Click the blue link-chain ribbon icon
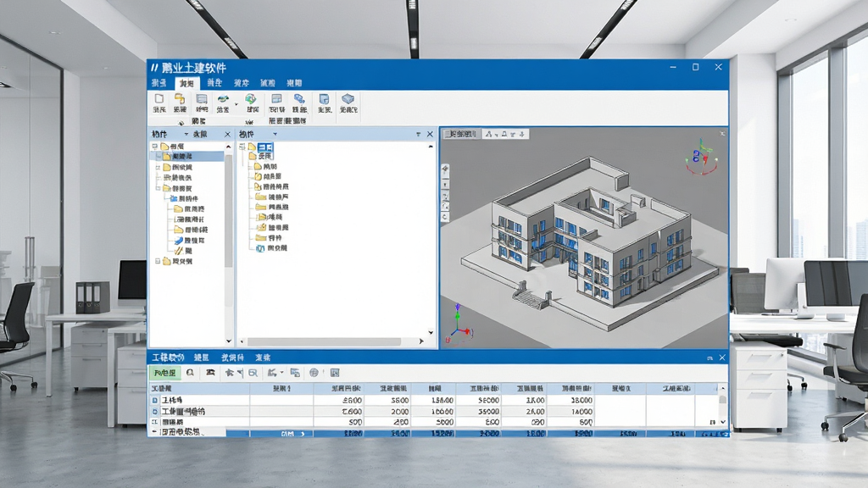 (x=299, y=99)
